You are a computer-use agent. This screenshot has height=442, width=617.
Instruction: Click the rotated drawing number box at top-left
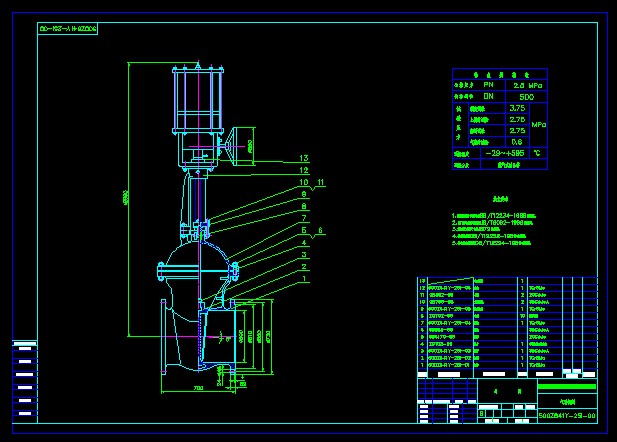68,29
